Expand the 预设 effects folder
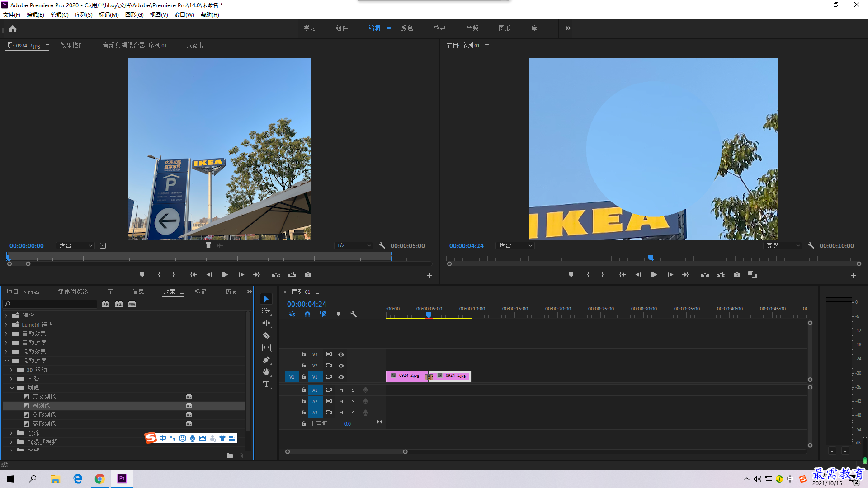The height and width of the screenshot is (488, 868). 6,315
